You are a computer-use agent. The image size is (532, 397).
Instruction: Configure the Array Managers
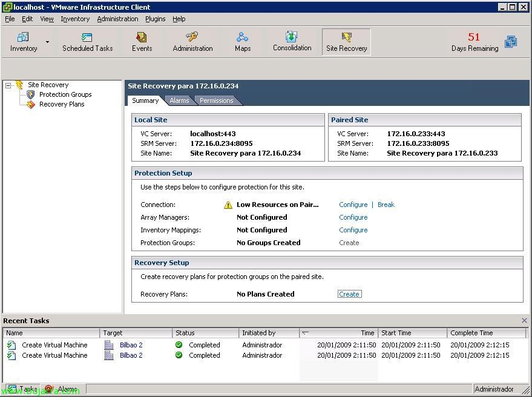coord(353,217)
